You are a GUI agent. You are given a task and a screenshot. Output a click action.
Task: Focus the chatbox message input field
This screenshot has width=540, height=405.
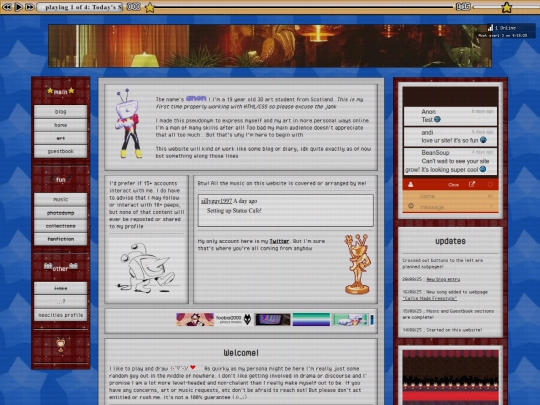coord(451,207)
